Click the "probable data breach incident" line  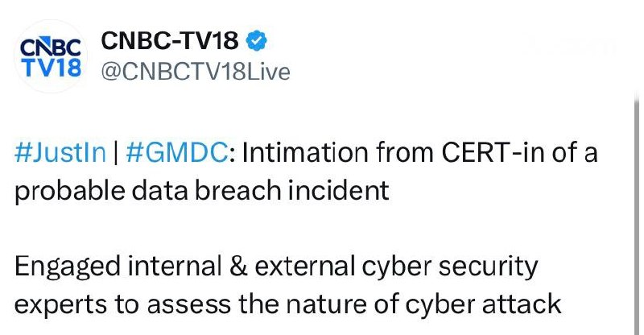point(202,191)
